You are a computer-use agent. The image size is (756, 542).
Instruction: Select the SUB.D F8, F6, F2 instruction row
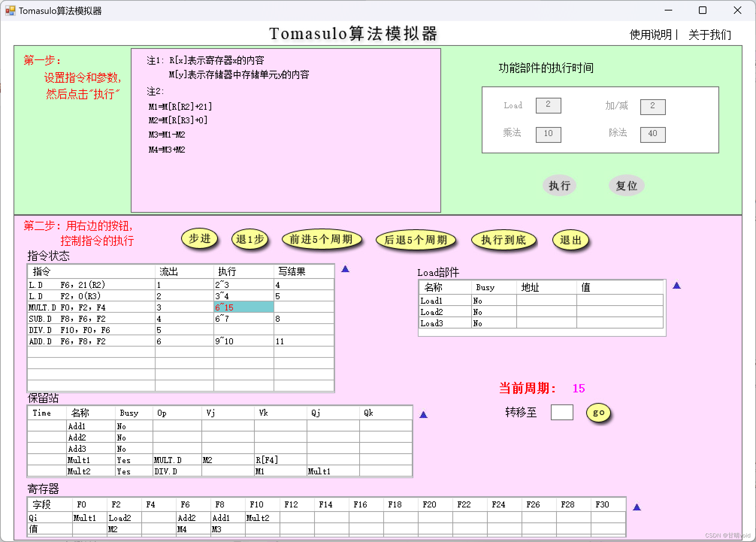[181, 318]
